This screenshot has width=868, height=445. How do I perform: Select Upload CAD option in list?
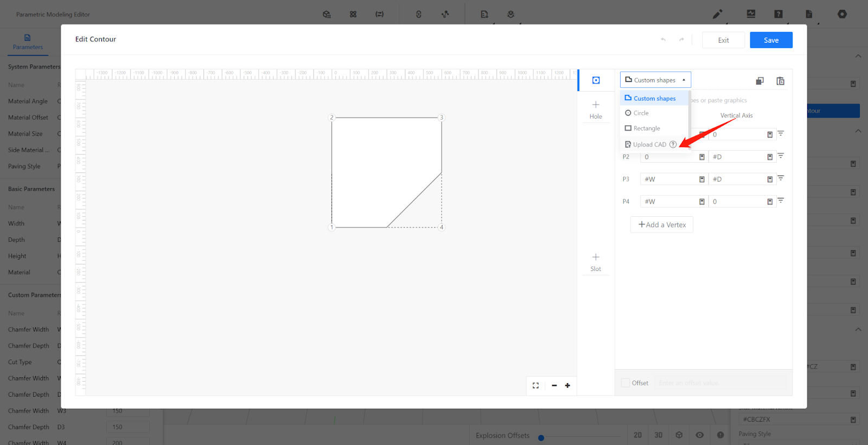(649, 145)
